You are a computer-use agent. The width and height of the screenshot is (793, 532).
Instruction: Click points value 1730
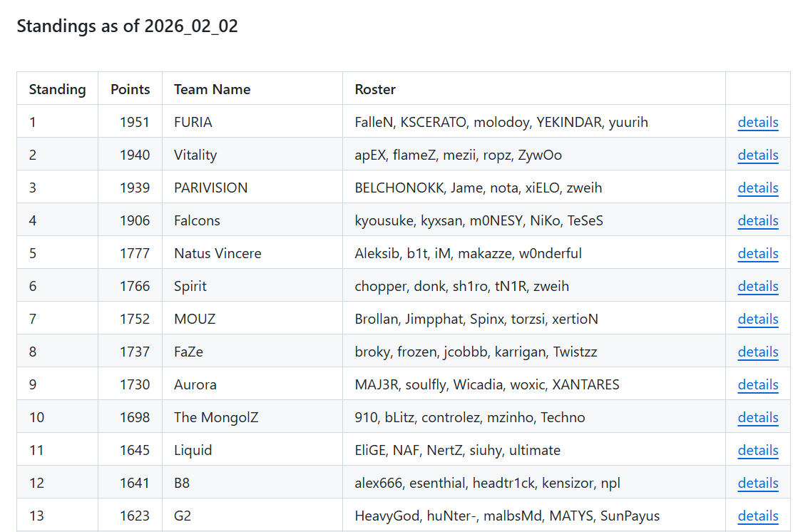135,385
